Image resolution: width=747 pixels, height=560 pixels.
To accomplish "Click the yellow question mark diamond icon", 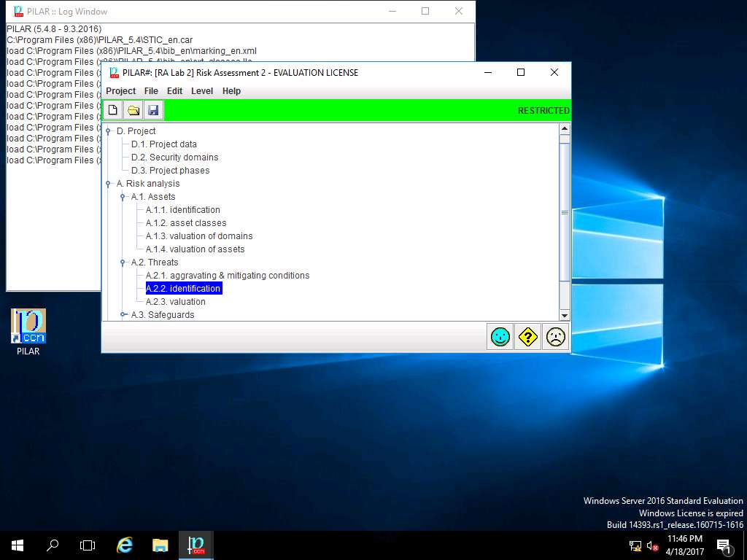I will pyautogui.click(x=528, y=337).
